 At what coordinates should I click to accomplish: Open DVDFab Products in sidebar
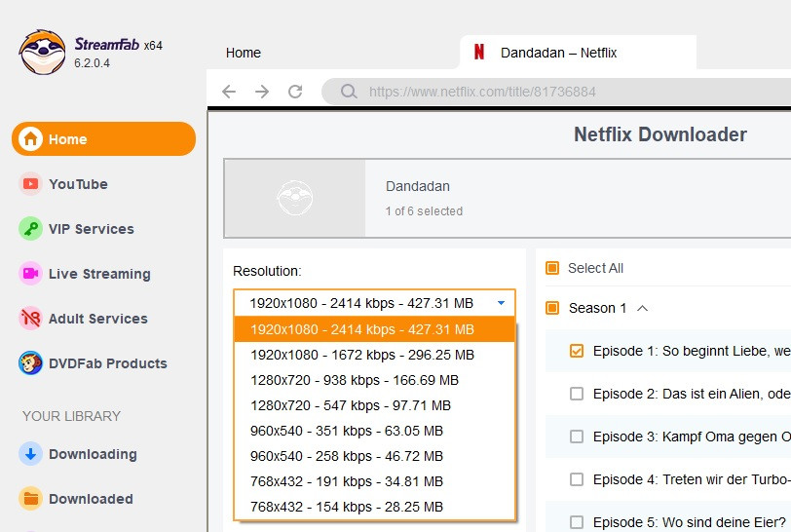[x=107, y=363]
